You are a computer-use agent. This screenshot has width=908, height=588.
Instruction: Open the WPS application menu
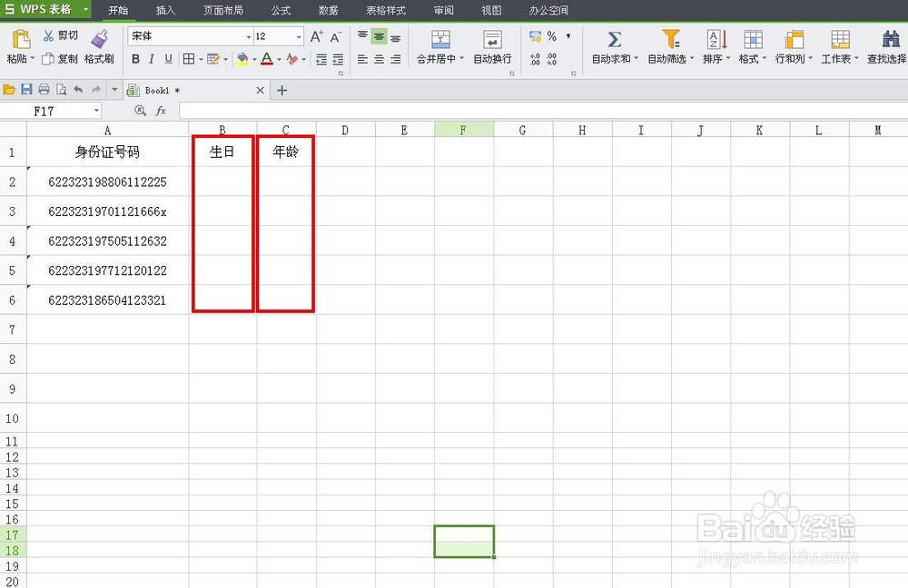46,9
